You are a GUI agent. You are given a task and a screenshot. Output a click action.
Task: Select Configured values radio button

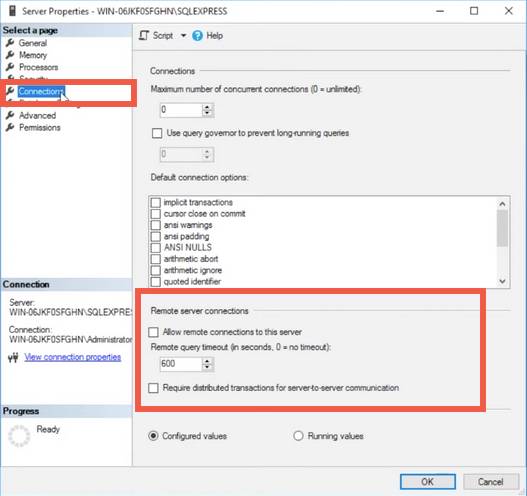pos(153,436)
